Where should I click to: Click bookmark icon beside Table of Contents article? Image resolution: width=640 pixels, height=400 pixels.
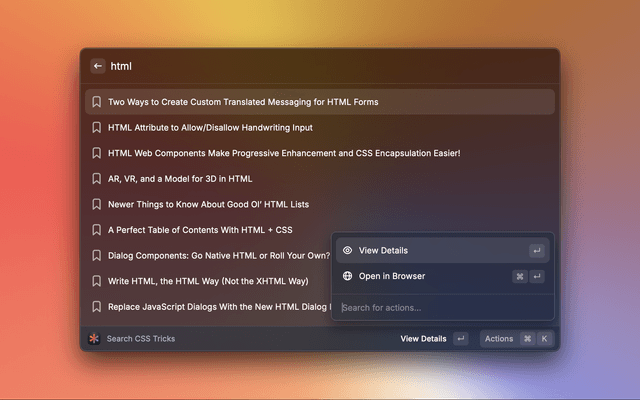coord(97,230)
